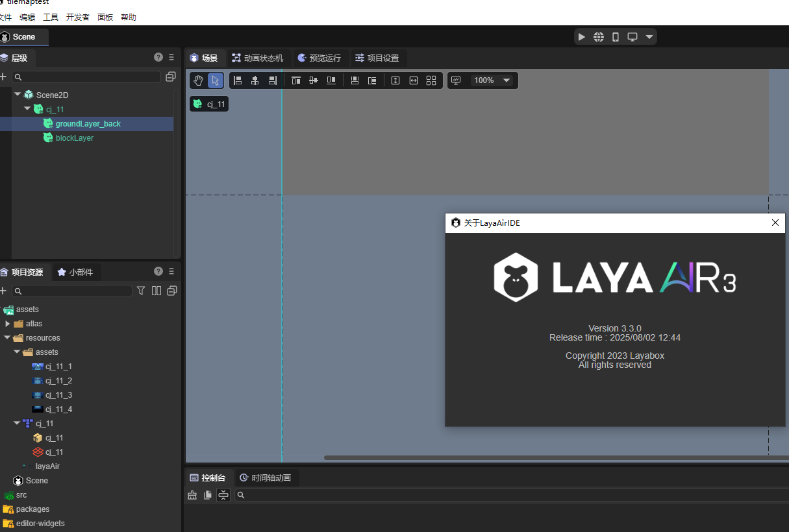Collapse the Scene2D node
This screenshot has width=789, height=532.
coord(18,95)
